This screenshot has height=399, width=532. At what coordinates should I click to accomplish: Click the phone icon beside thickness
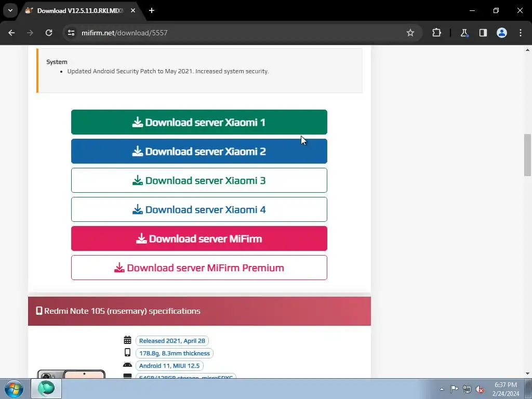click(128, 353)
